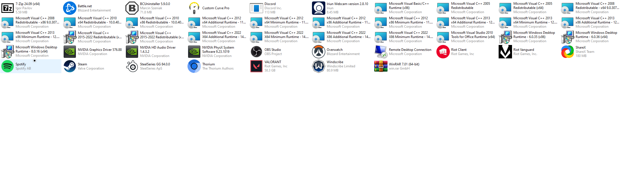Click the Custom Curve Pro gauge icon
644x188 pixels.
[x=194, y=8]
